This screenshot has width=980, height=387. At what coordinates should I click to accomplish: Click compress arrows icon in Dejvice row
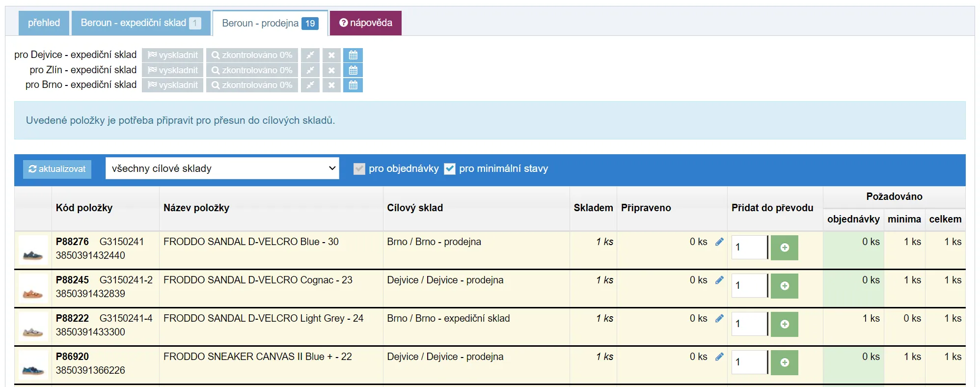click(x=310, y=55)
